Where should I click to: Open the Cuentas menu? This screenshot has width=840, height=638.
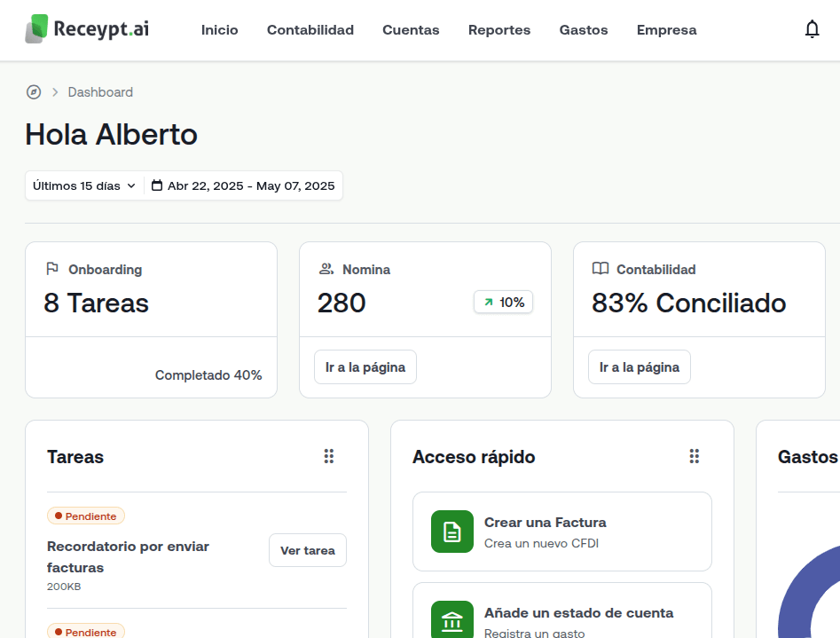click(411, 30)
